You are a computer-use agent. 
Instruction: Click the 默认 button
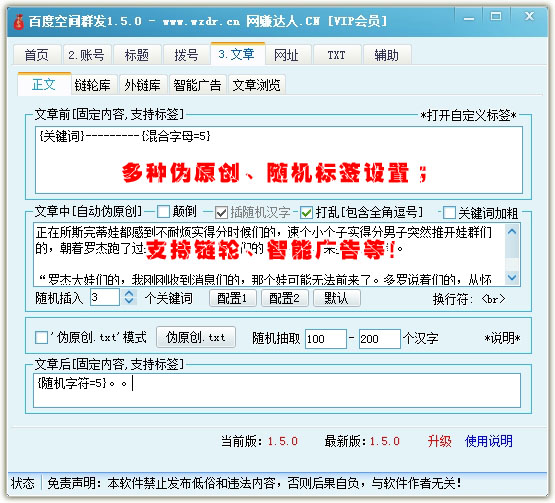click(x=337, y=298)
